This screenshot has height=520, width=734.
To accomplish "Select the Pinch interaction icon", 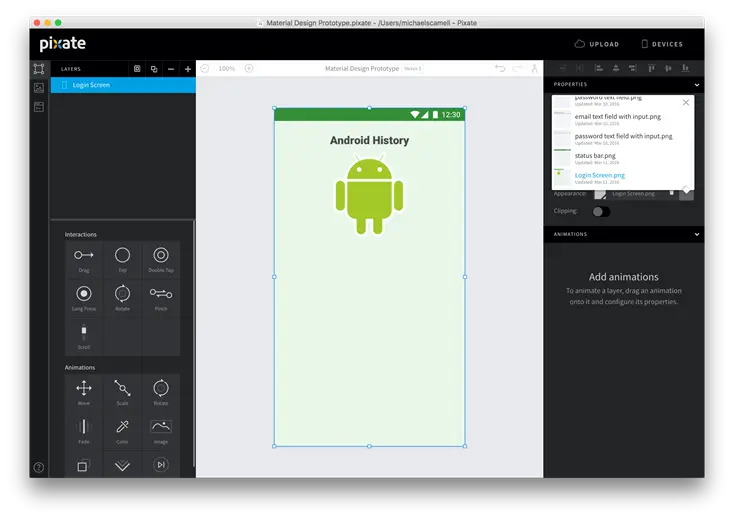I will click(x=161, y=293).
